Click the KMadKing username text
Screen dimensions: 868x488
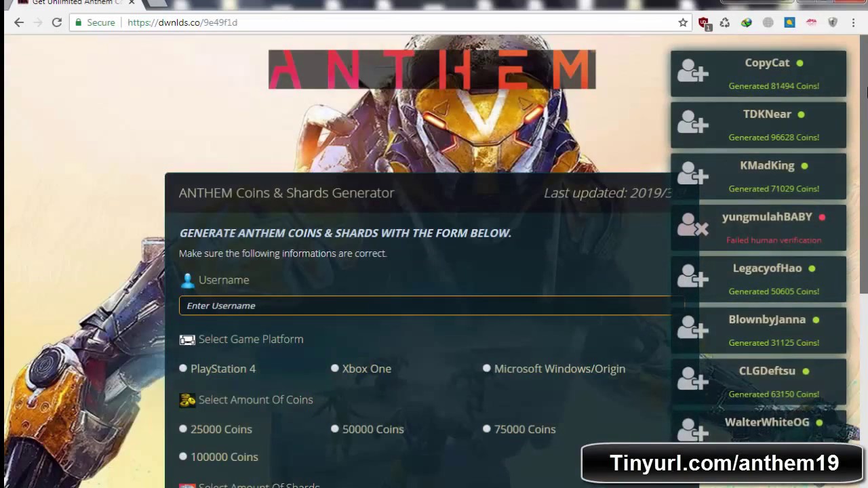[x=767, y=165]
